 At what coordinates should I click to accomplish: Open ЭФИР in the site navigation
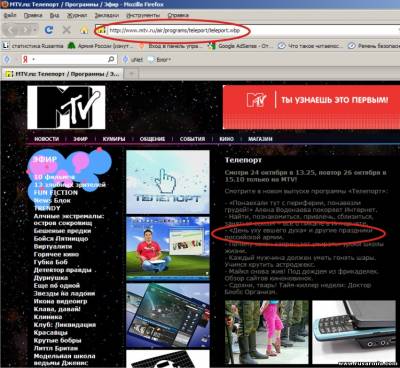pos(80,139)
